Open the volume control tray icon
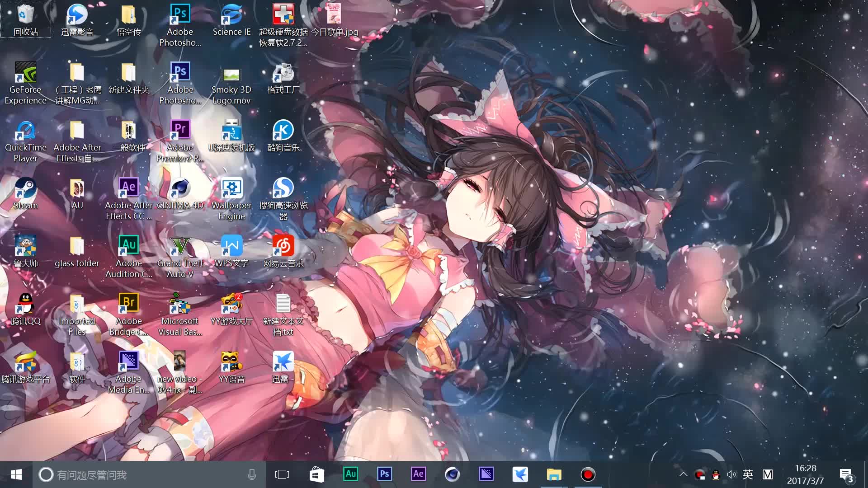 coord(731,474)
